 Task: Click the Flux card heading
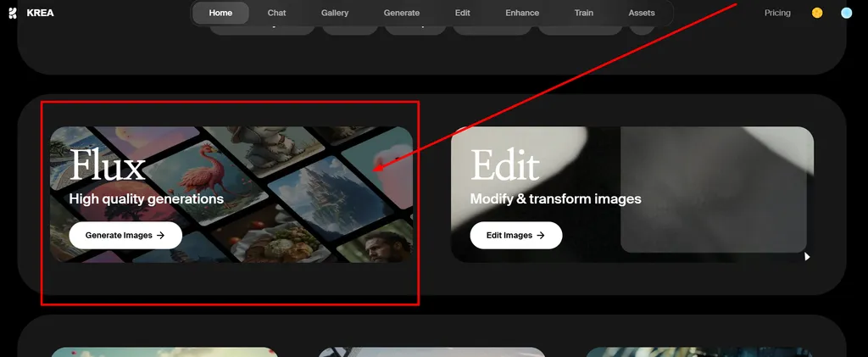(x=108, y=165)
